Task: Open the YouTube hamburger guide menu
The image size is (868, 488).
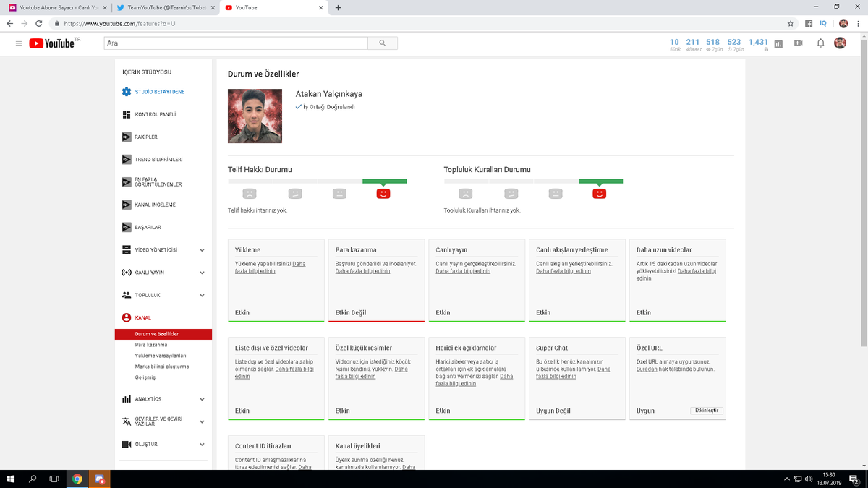Action: tap(19, 43)
